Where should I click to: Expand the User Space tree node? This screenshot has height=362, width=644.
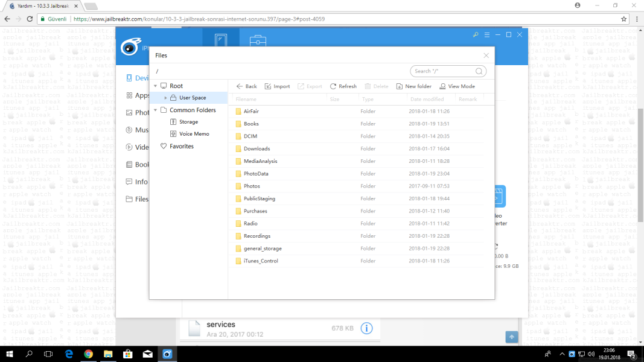pos(166,98)
